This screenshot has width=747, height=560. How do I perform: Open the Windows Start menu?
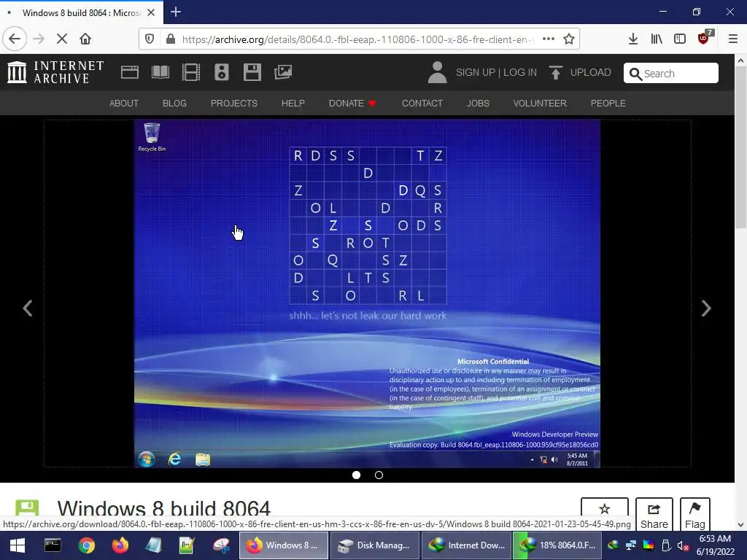pyautogui.click(x=18, y=545)
